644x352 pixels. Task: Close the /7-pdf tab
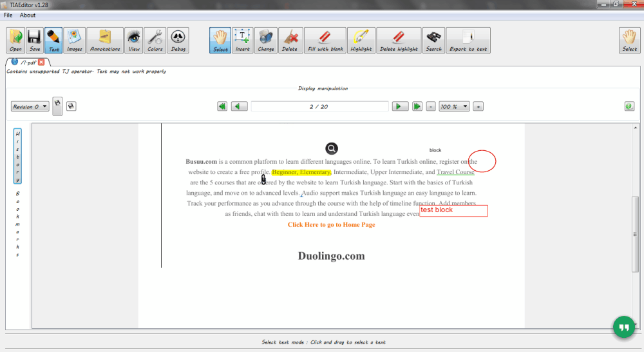point(41,62)
